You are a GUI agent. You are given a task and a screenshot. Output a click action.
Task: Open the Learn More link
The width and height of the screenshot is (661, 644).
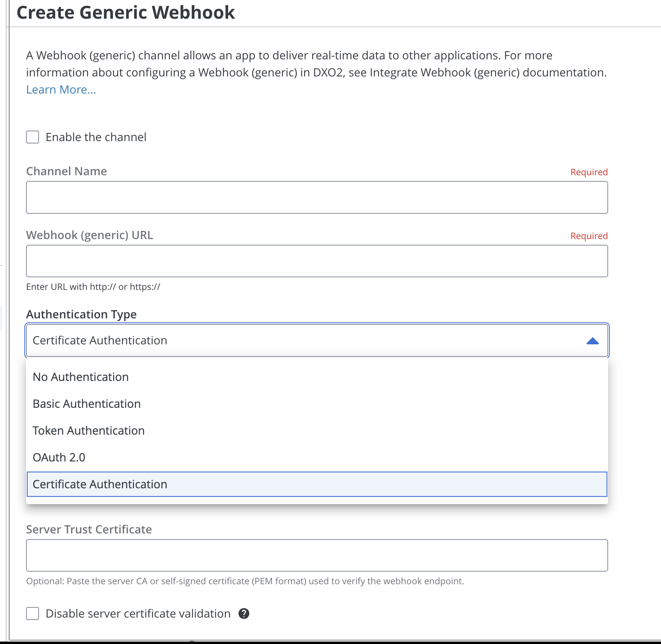[x=61, y=89]
